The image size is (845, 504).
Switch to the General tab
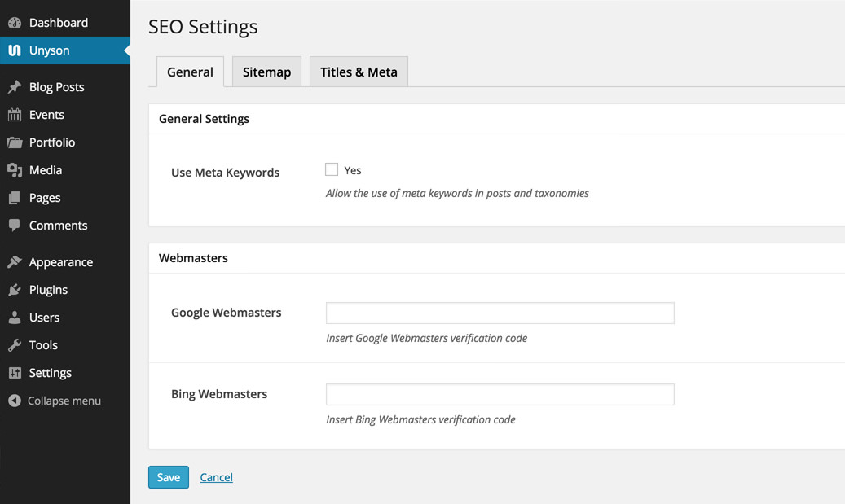tap(190, 72)
